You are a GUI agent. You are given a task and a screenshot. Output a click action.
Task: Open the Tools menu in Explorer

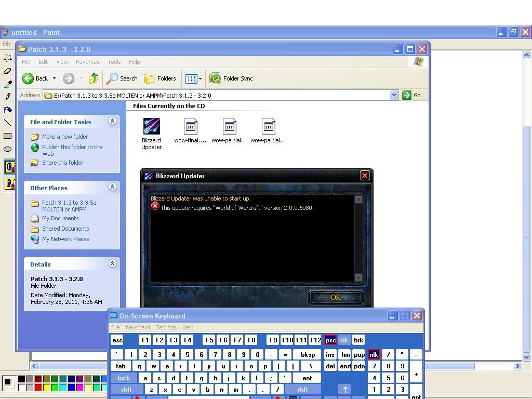[114, 62]
